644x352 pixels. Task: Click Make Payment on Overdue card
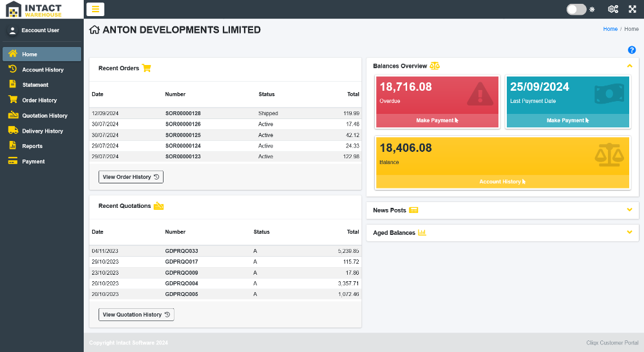tap(437, 120)
